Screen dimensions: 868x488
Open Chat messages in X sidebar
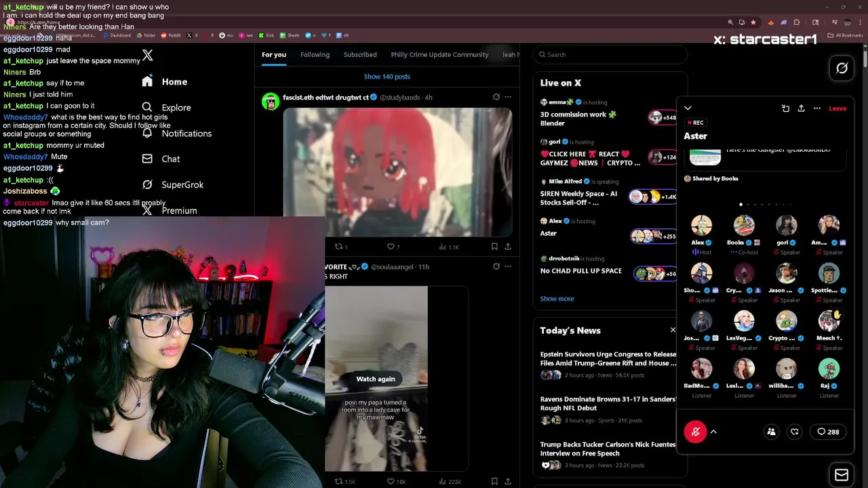pos(161,159)
